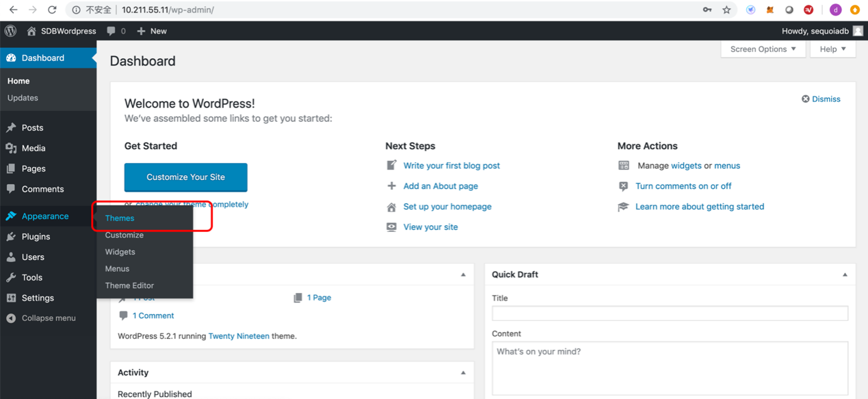Viewport: 868px width, 399px height.
Task: Click the WordPress logo icon in admin bar
Action: pyautogui.click(x=10, y=31)
